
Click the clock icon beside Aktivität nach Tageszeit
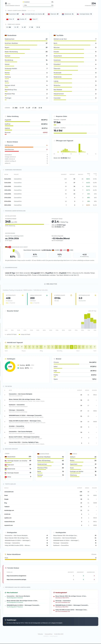click(x=5, y=343)
